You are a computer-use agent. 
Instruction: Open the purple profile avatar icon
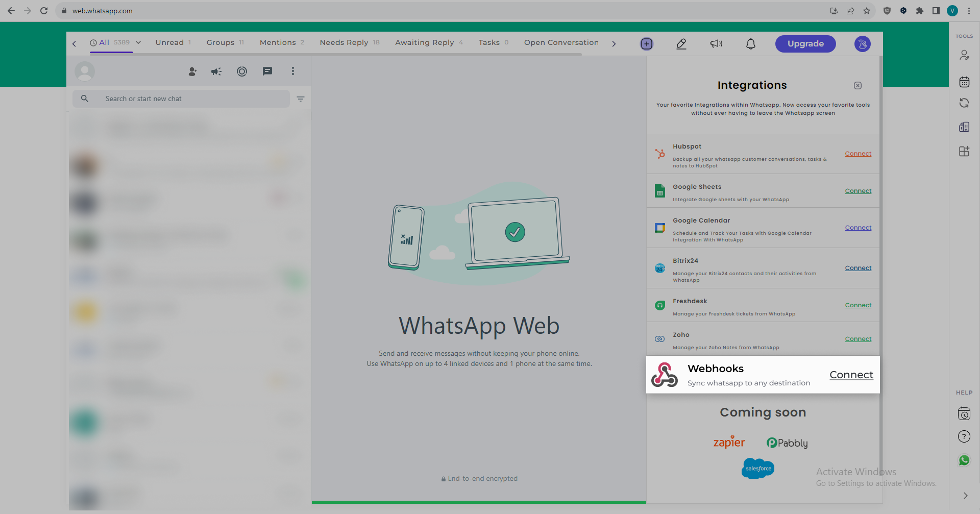pyautogui.click(x=863, y=44)
